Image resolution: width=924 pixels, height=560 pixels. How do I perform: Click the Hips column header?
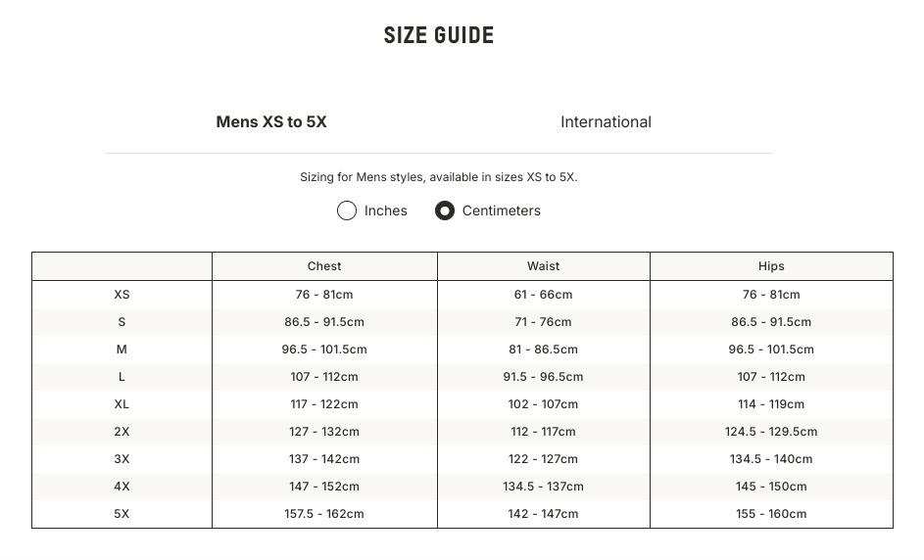[771, 266]
